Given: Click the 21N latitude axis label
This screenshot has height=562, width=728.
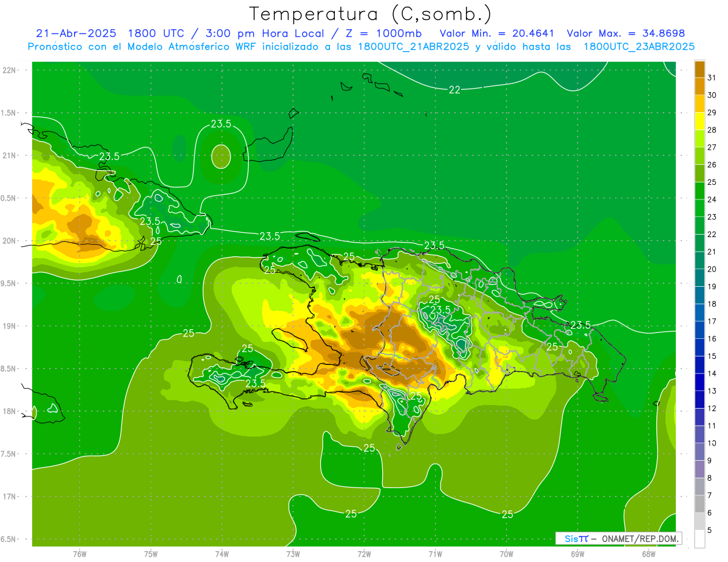Looking at the screenshot, I should point(10,155).
